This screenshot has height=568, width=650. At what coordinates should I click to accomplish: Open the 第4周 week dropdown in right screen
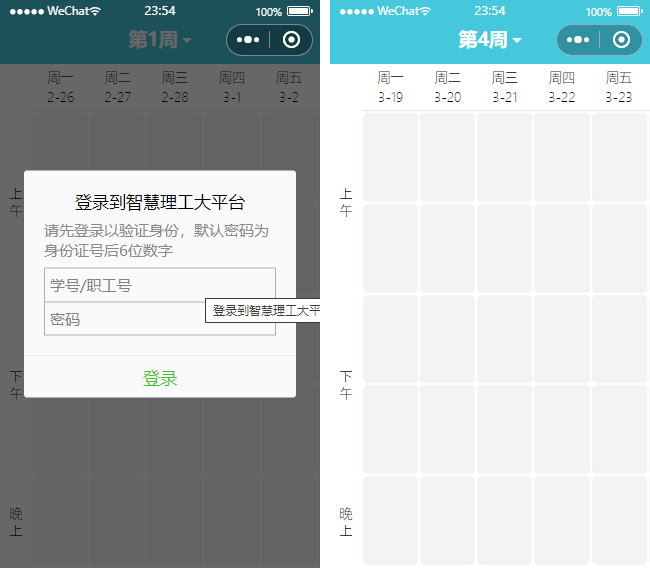click(x=490, y=40)
